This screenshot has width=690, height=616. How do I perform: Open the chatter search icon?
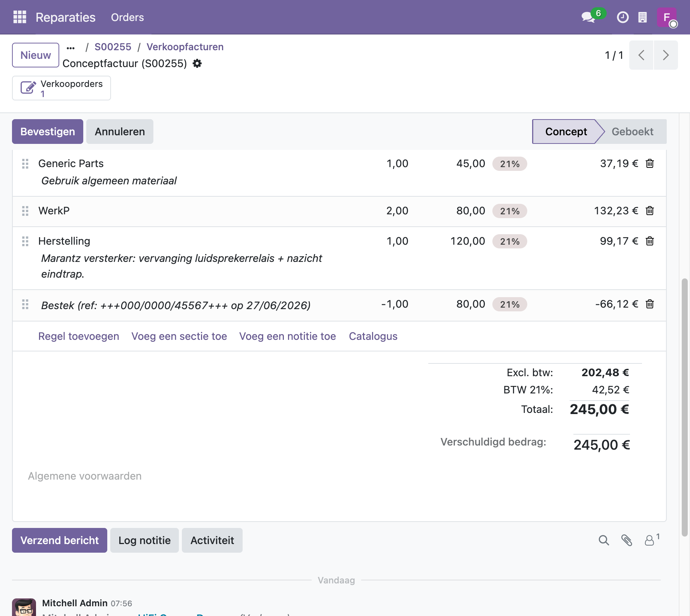[604, 540]
